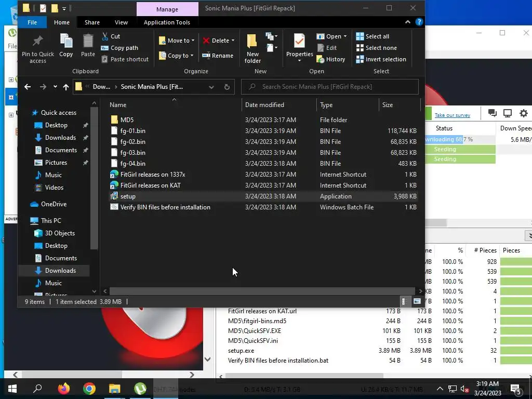Collapse the ribbon chevron

(x=407, y=22)
